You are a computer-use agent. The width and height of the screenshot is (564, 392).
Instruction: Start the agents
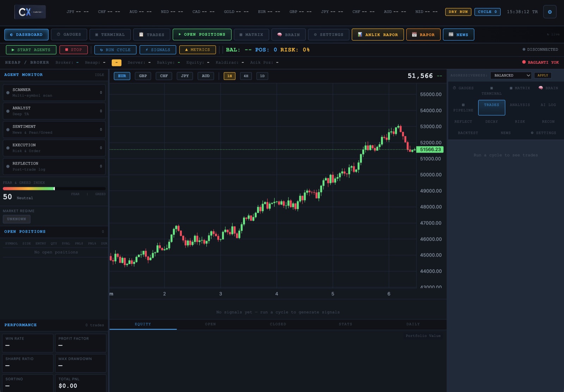pos(31,50)
